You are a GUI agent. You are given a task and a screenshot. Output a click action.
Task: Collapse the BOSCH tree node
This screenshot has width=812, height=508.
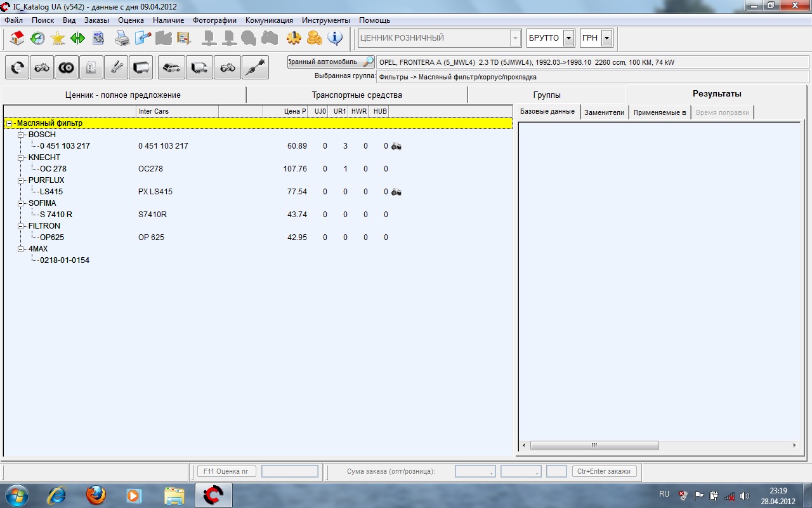click(x=21, y=135)
